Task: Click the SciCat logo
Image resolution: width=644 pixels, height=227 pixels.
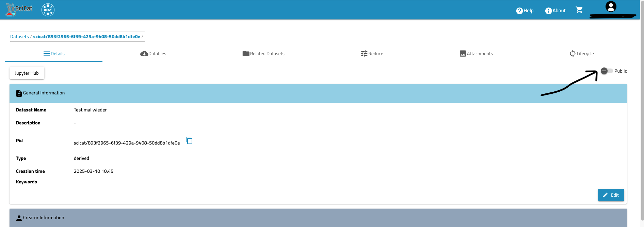Action: [19, 10]
